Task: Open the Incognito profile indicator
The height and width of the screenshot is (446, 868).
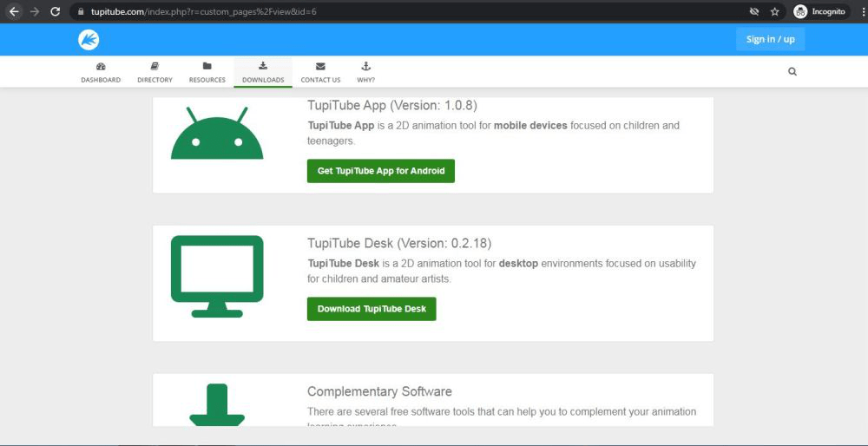Action: (x=820, y=11)
